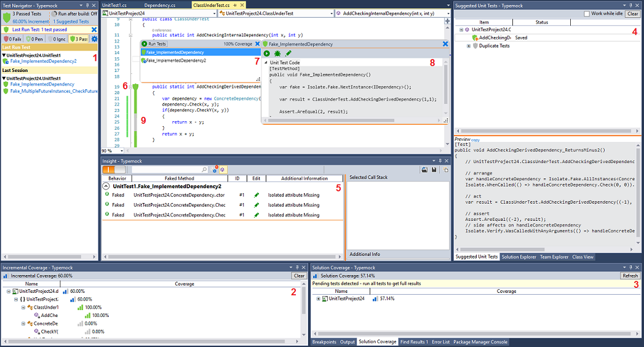Dismiss the Last Run Test notification

pos(93,29)
